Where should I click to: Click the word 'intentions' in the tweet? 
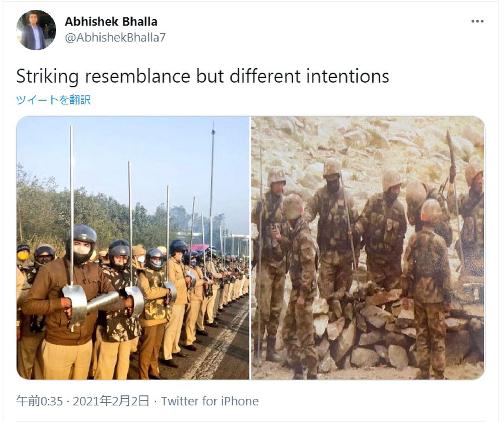tap(348, 77)
